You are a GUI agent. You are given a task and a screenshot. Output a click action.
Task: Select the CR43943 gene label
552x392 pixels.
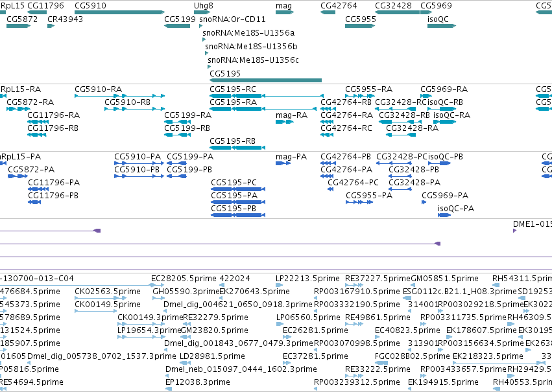(x=65, y=19)
